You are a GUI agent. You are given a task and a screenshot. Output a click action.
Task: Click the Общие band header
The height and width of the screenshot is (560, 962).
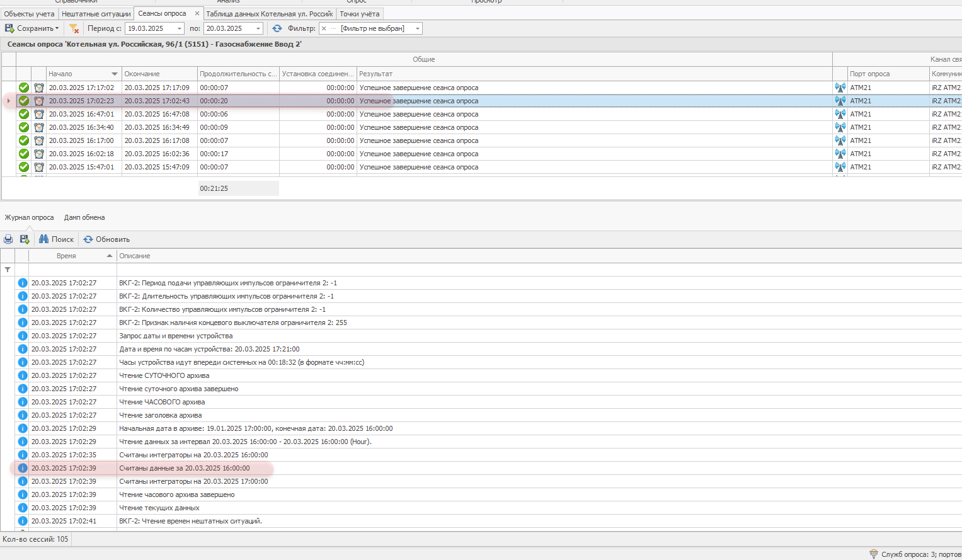point(424,59)
